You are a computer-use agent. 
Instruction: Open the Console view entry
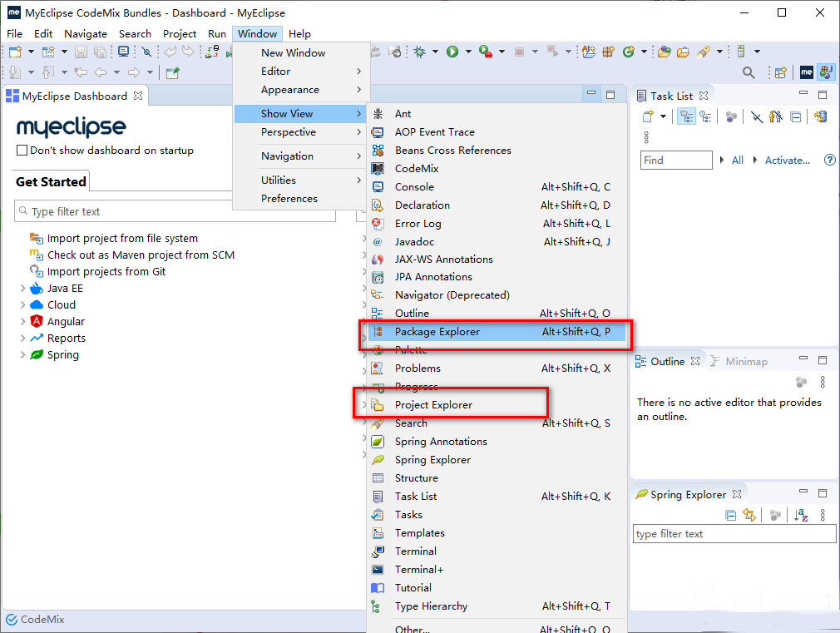pyautogui.click(x=497, y=187)
